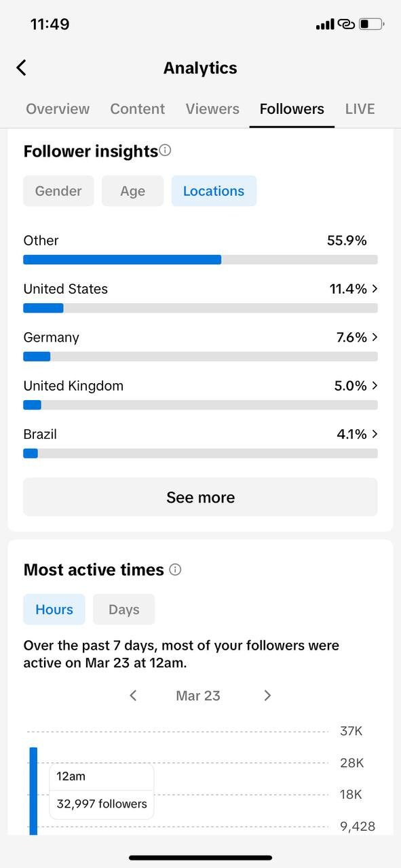This screenshot has height=868, width=401.
Task: Tap the battery status icon
Action: (372, 24)
